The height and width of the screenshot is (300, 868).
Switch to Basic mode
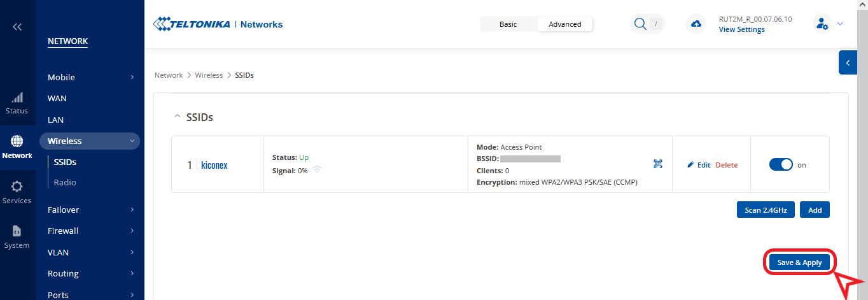tap(508, 24)
